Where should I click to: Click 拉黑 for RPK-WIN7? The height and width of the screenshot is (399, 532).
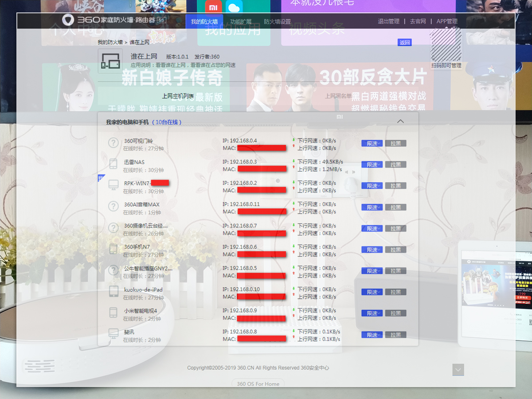pos(395,186)
